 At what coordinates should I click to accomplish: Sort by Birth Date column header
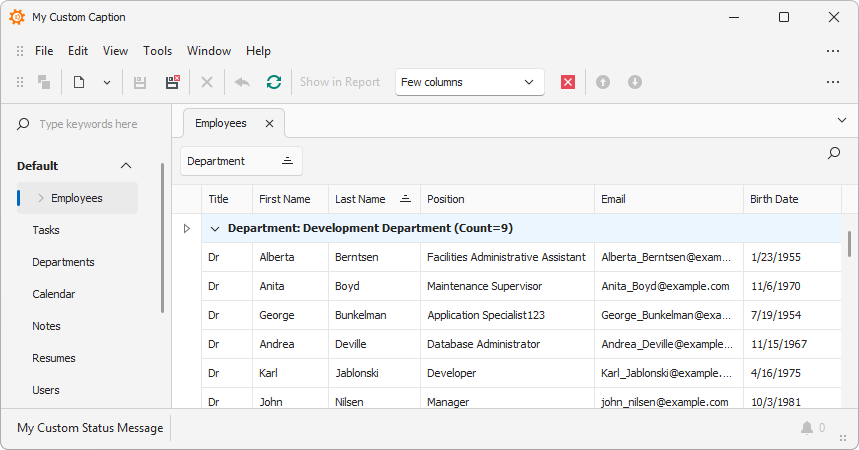tap(792, 200)
